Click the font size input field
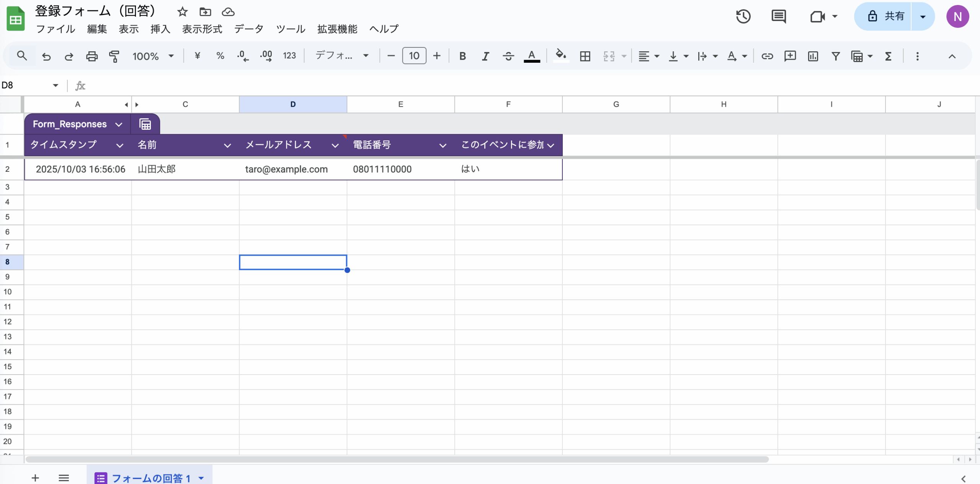980x484 pixels. 414,56
